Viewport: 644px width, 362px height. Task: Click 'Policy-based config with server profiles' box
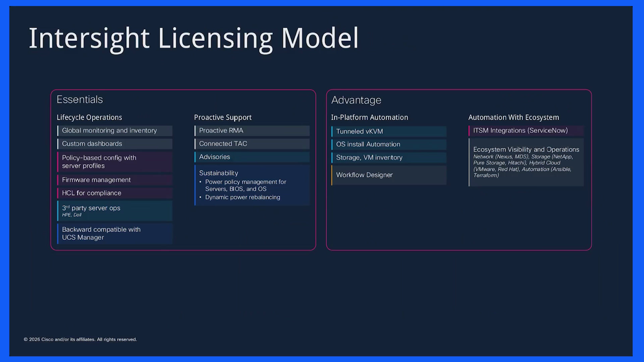[115, 162]
